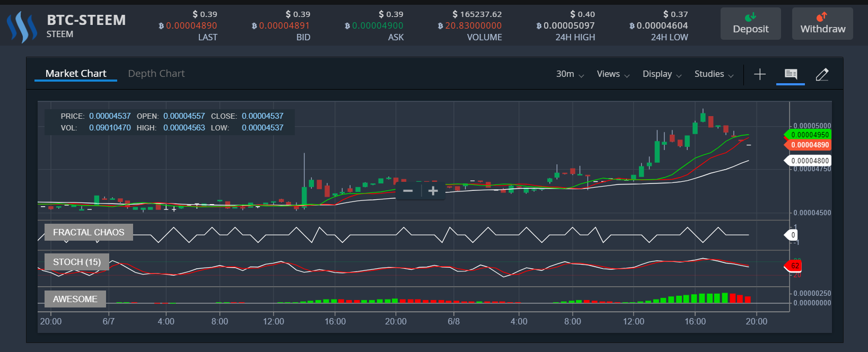This screenshot has height=352, width=868.
Task: Select the Market Chart tab
Action: pos(76,74)
